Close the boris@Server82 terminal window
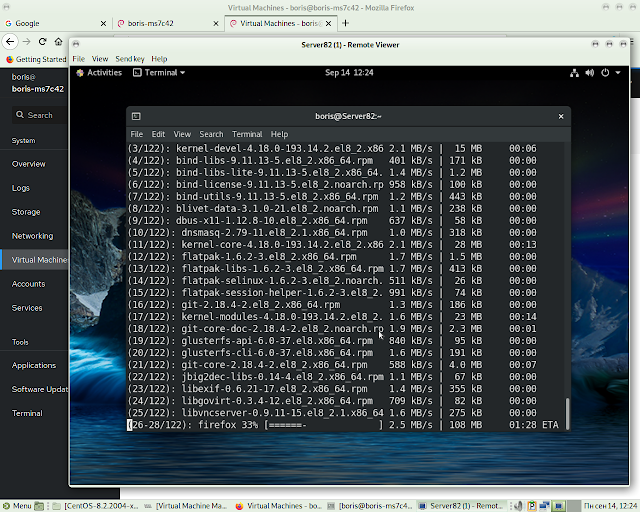This screenshot has height=512, width=640. (561, 116)
